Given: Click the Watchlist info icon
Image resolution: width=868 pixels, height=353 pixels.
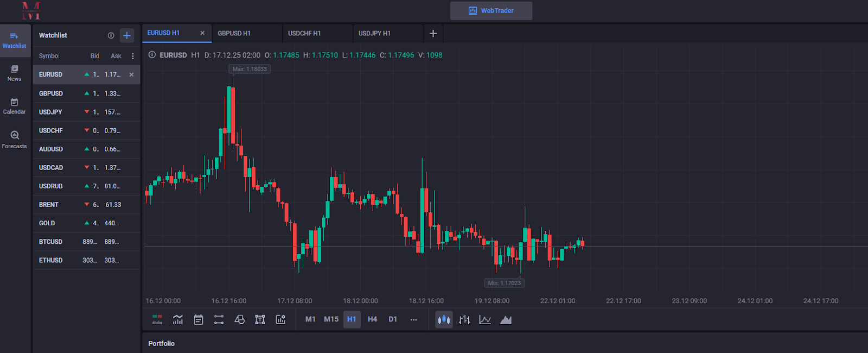Looking at the screenshot, I should tap(111, 35).
